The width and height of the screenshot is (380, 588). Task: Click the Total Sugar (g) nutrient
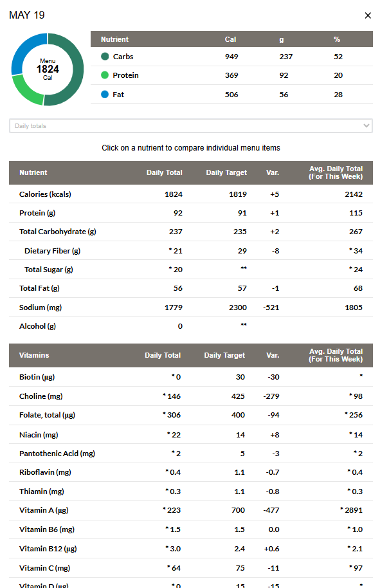[x=191, y=270]
